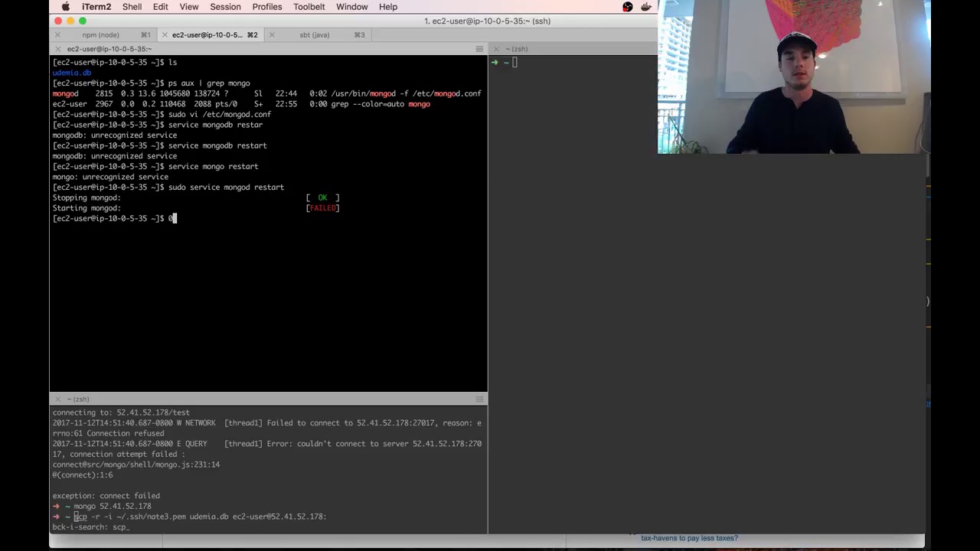Click the 'sudo vi /etc/mongod.conf' command

coord(220,114)
